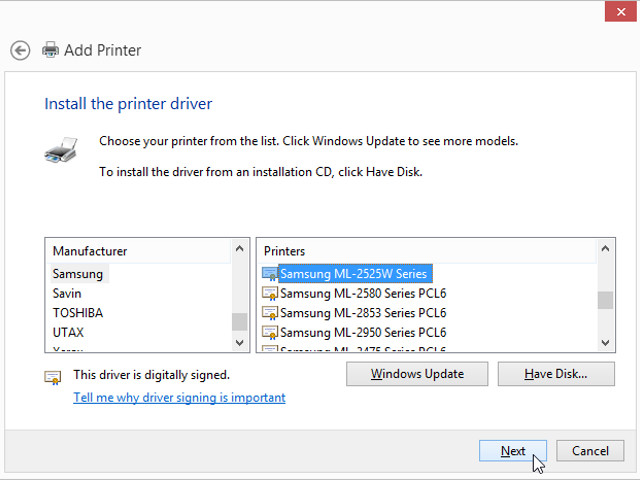Cancel the Add Printer wizard
Image resolution: width=640 pixels, height=480 pixels.
coord(590,451)
